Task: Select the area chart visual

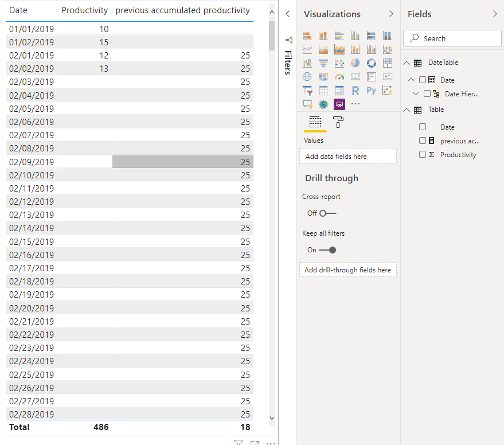Action: 323,49
